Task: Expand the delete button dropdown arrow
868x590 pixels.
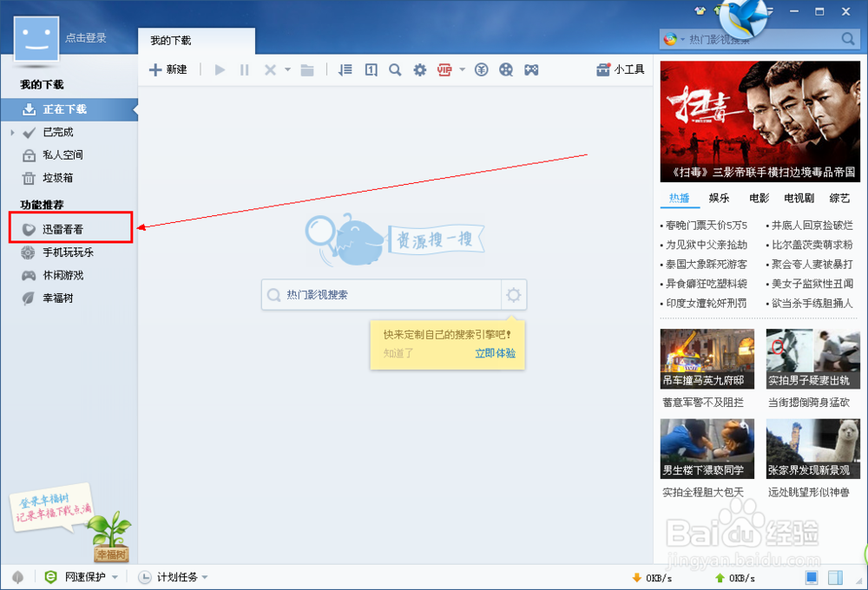Action: [287, 69]
